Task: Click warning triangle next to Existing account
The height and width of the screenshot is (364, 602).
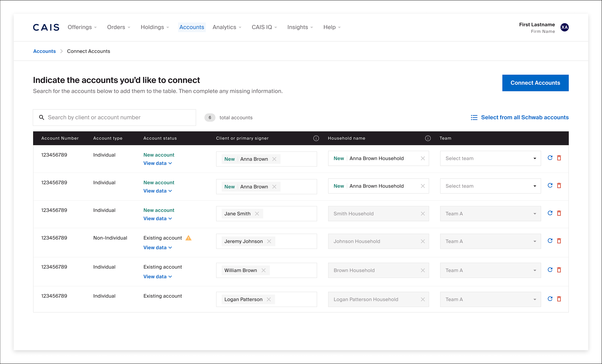Action: click(188, 238)
